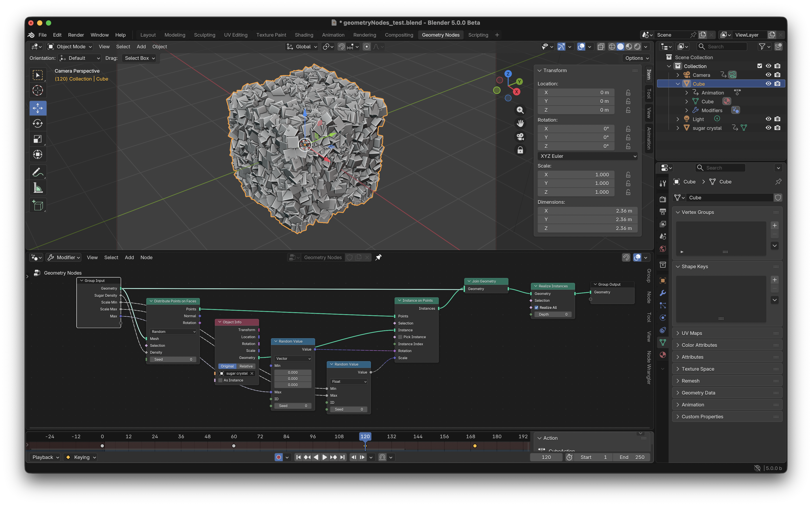Open the Material properties tab icon
This screenshot has height=506, width=812.
point(663,355)
